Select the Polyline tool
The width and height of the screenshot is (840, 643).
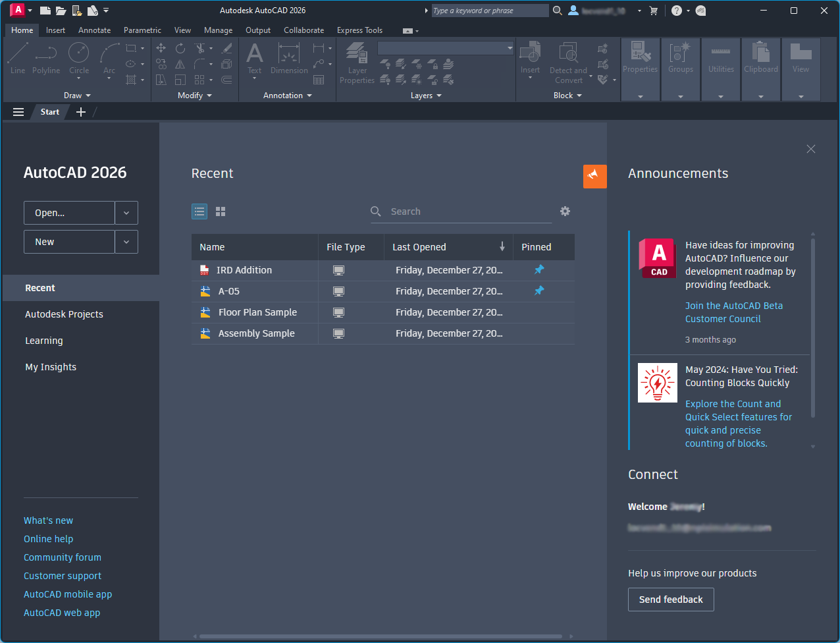[x=46, y=58]
